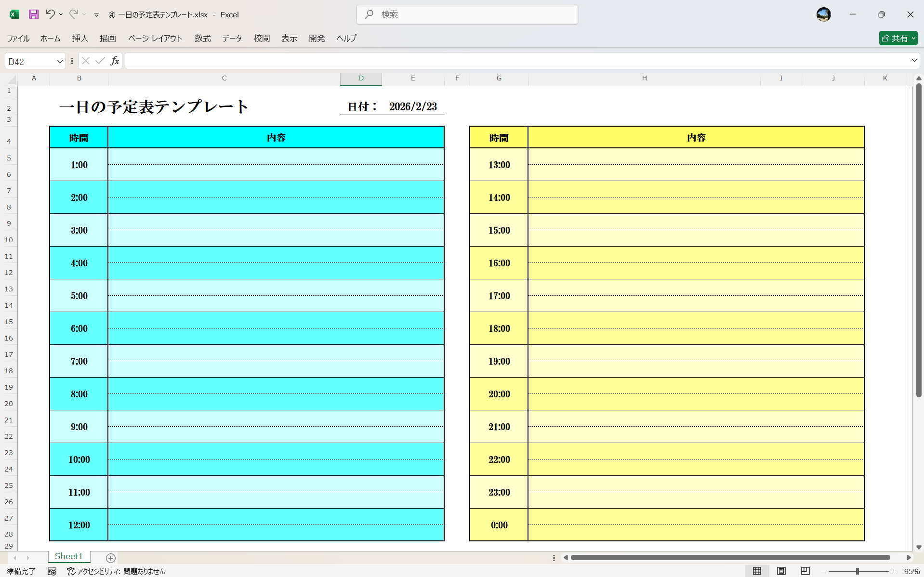Click the Enter checkmark icon on formula bar
924x577 pixels.
[100, 61]
